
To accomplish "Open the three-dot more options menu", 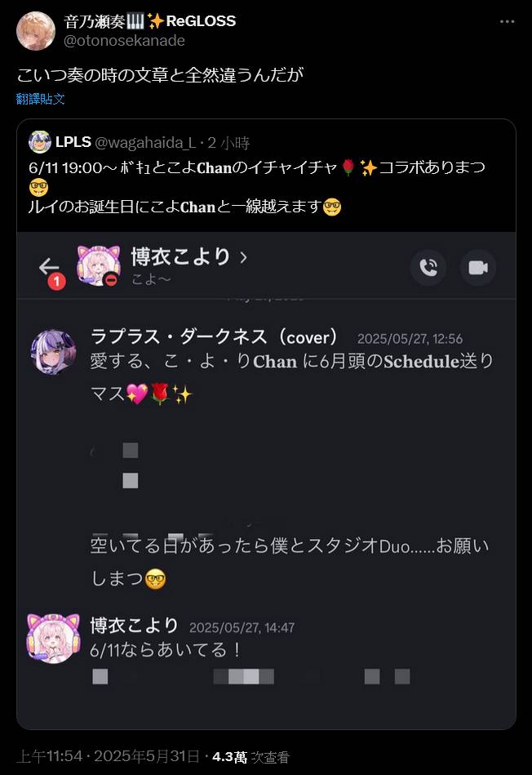I will 507,22.
